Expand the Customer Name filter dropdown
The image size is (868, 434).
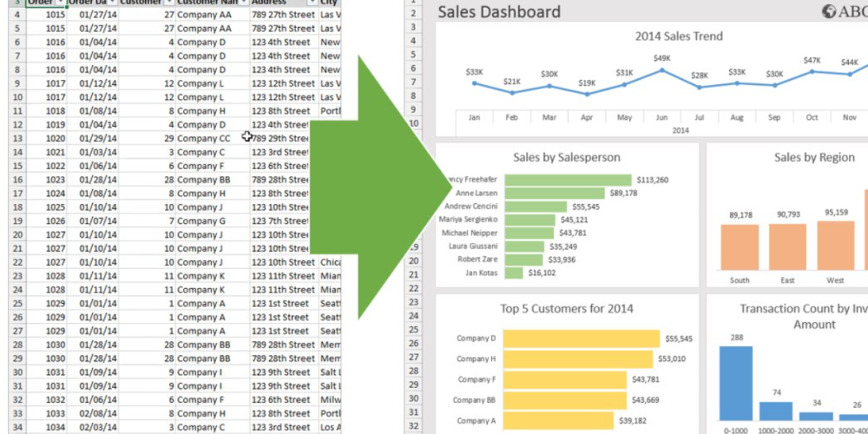(x=241, y=3)
